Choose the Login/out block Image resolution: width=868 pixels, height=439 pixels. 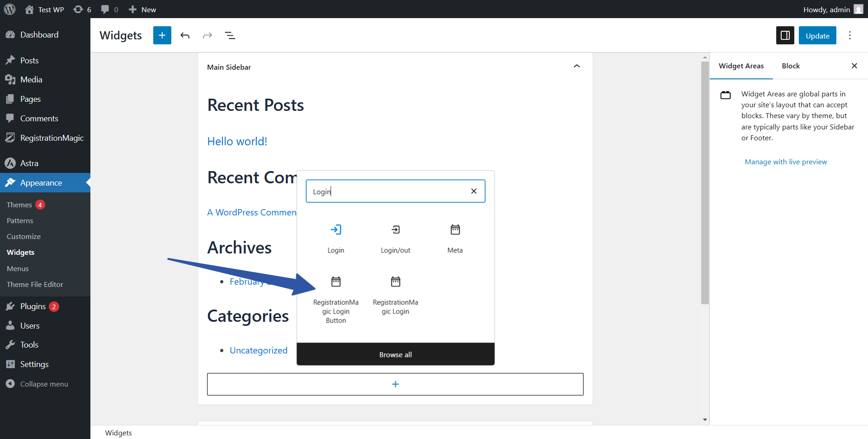click(395, 239)
